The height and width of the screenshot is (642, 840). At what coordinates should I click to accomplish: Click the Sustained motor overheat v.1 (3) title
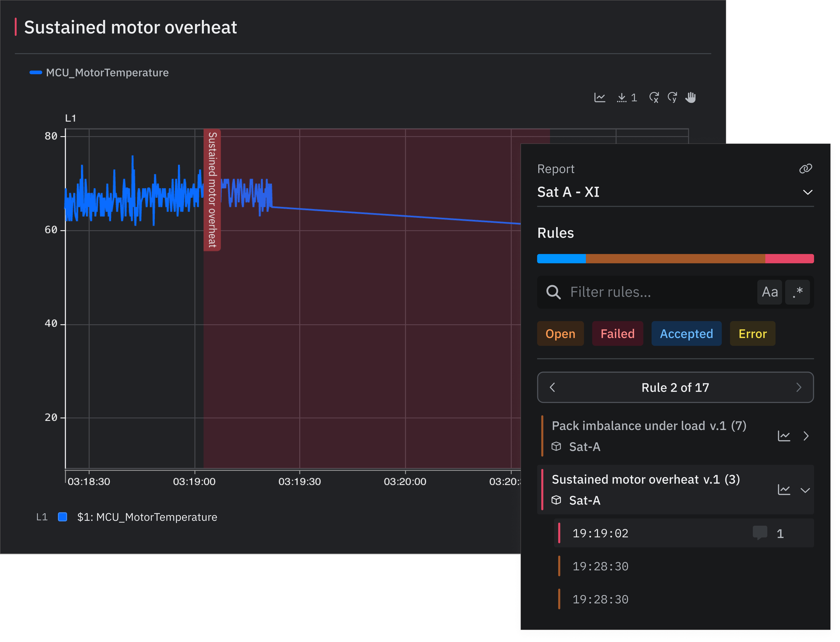click(646, 479)
